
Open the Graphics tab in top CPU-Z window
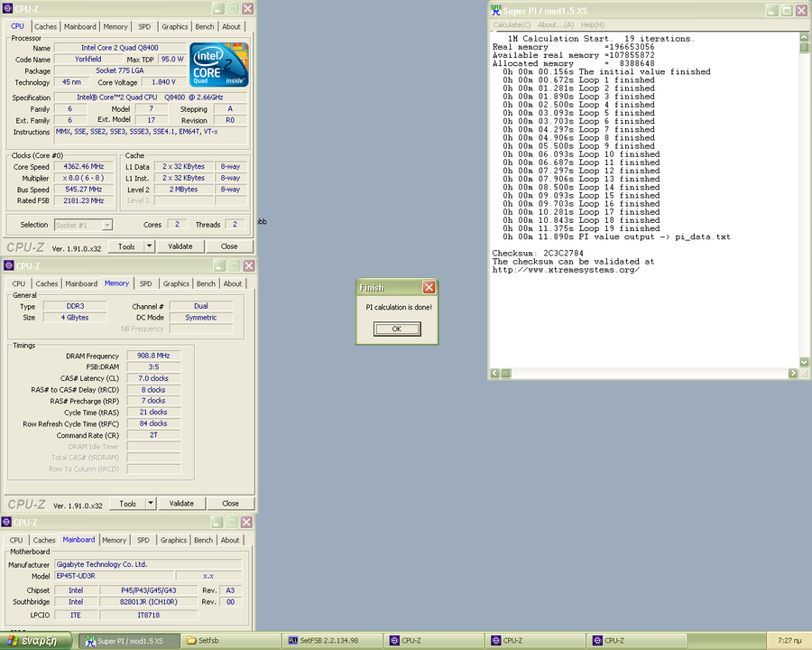pos(174,26)
